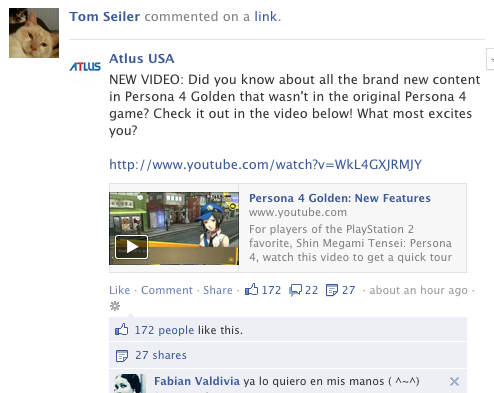The width and height of the screenshot is (494, 393).
Task: Open the Atlus USA page link
Action: click(x=142, y=58)
